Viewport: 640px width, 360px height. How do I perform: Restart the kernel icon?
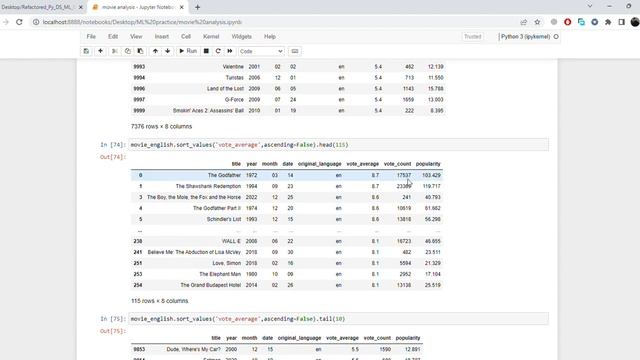coord(218,51)
